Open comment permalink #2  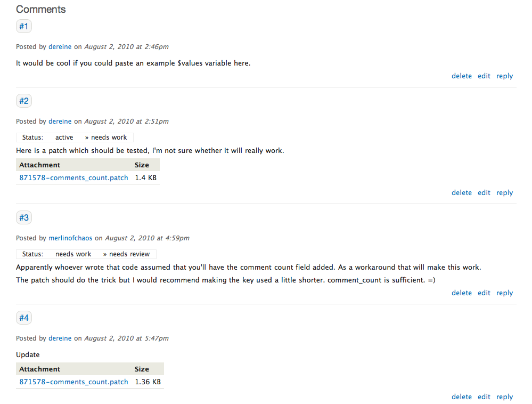coord(24,101)
